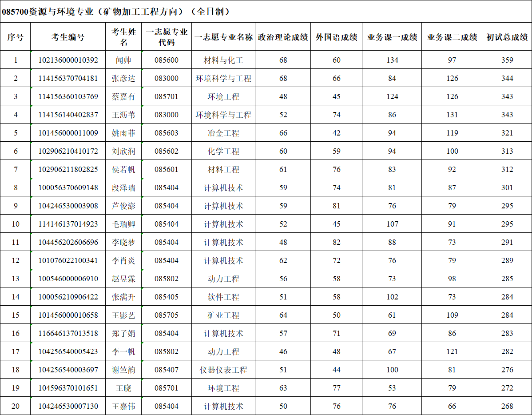Click the 冶金工程 major name cell

[223, 133]
